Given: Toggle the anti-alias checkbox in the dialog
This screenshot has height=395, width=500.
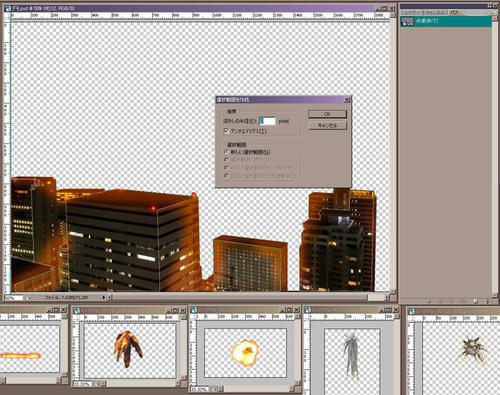Looking at the screenshot, I should point(226,131).
